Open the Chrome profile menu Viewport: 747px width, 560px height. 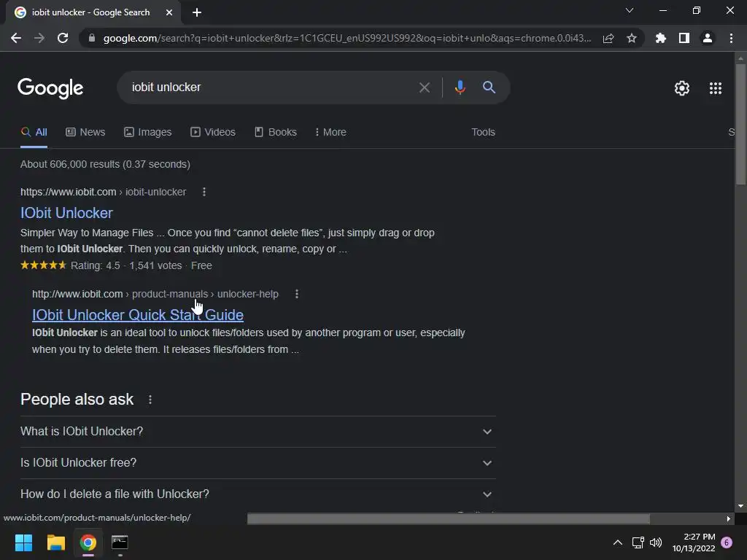708,38
